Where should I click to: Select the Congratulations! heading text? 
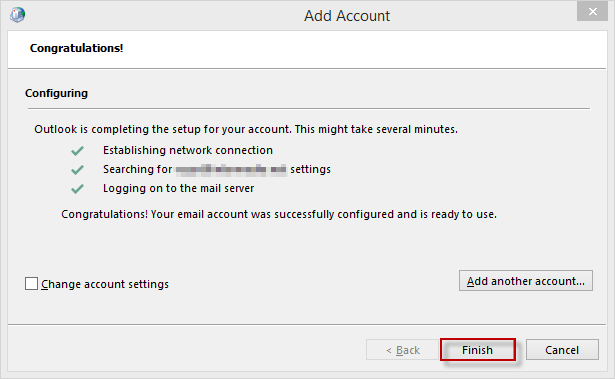(76, 48)
